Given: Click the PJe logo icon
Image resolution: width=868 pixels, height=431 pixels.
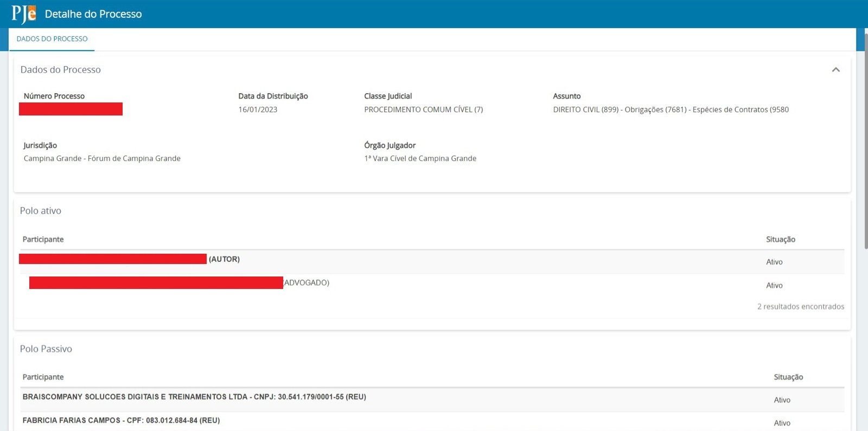Looking at the screenshot, I should [24, 14].
